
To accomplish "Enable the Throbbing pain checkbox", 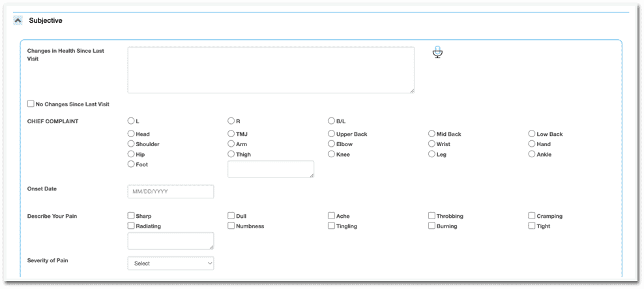I will tap(432, 216).
